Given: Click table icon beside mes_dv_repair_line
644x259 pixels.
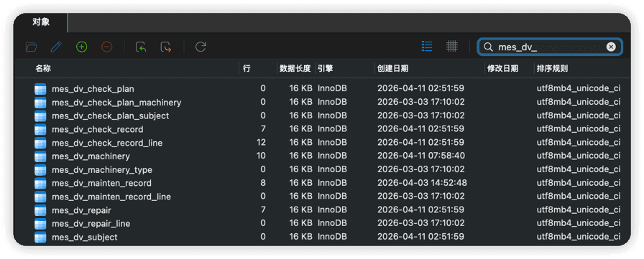Looking at the screenshot, I should 40,224.
